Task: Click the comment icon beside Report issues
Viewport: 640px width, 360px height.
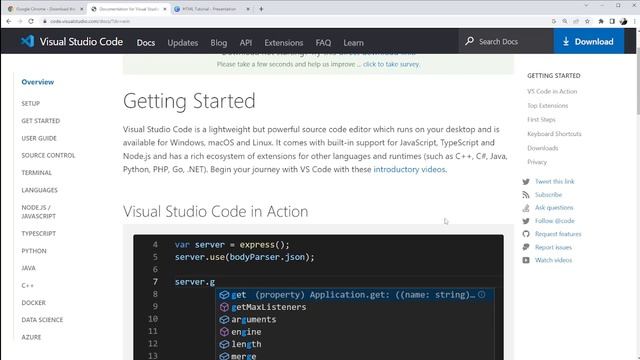Action: pos(526,247)
